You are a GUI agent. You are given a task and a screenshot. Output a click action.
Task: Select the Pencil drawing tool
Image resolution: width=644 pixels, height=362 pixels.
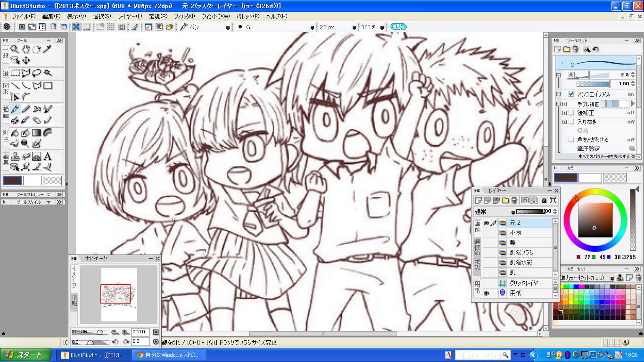(x=26, y=109)
